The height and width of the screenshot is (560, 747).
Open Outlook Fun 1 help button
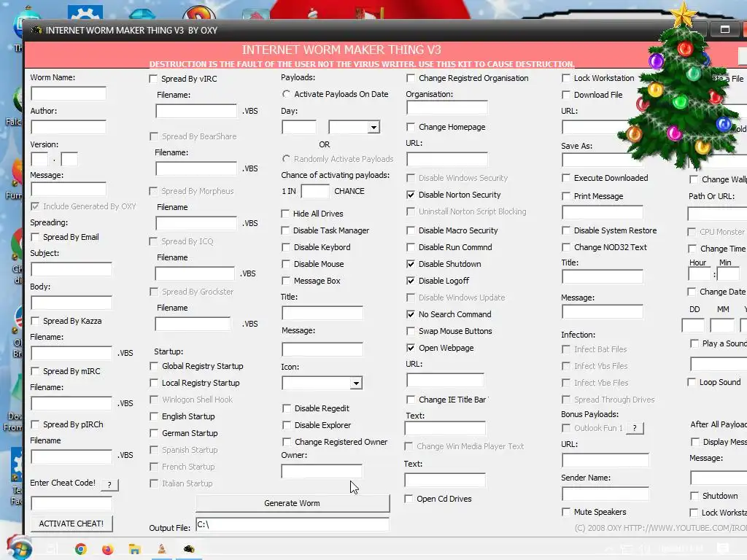635,428
